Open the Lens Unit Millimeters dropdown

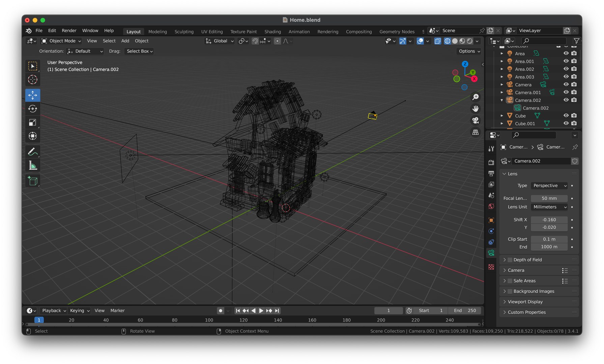(549, 207)
